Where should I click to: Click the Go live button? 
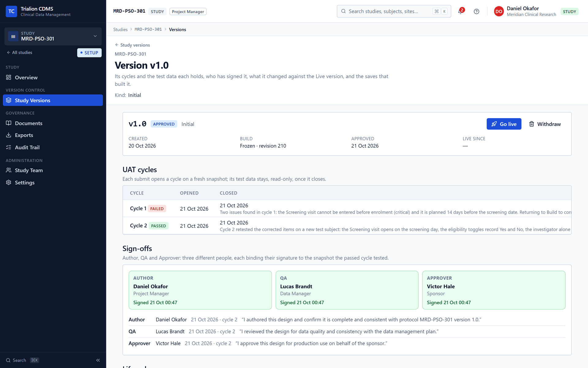504,124
